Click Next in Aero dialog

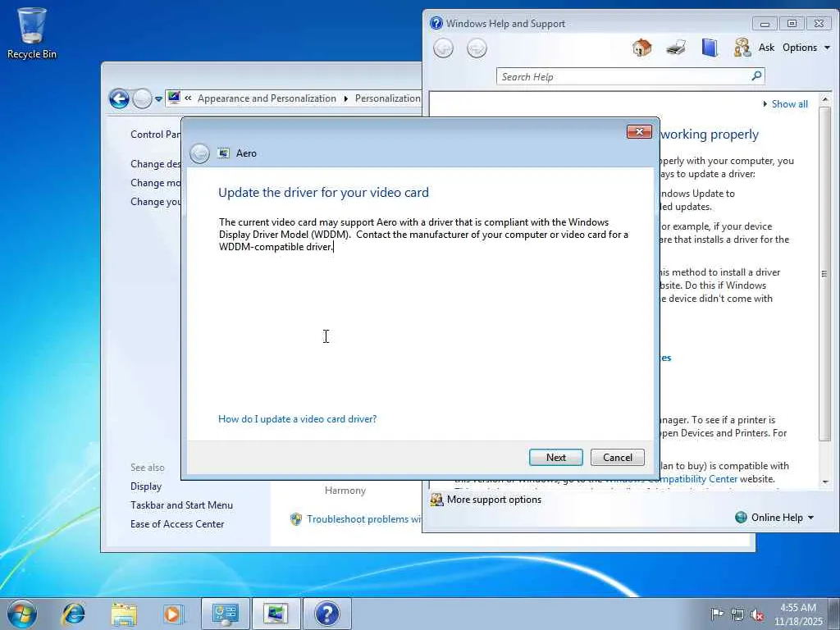tap(555, 458)
